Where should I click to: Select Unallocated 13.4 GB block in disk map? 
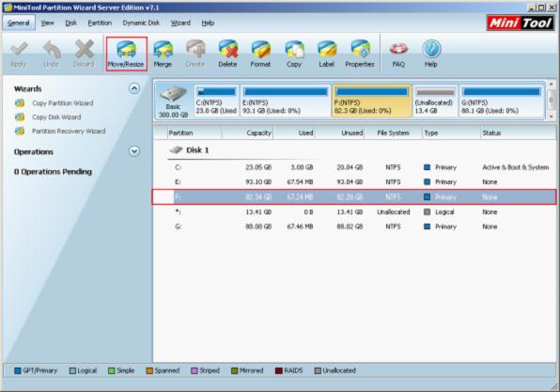click(435, 101)
